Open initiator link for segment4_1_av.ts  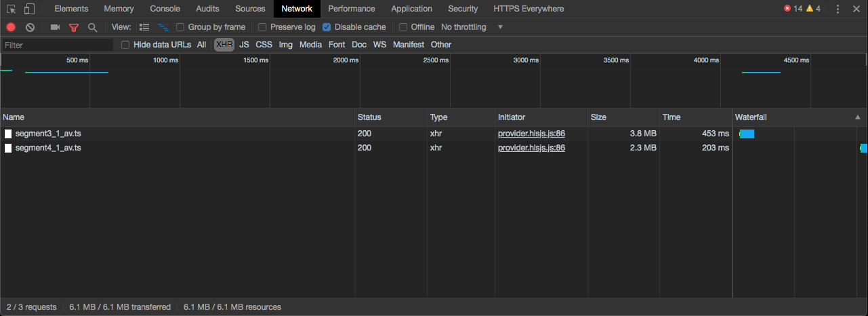coord(531,148)
